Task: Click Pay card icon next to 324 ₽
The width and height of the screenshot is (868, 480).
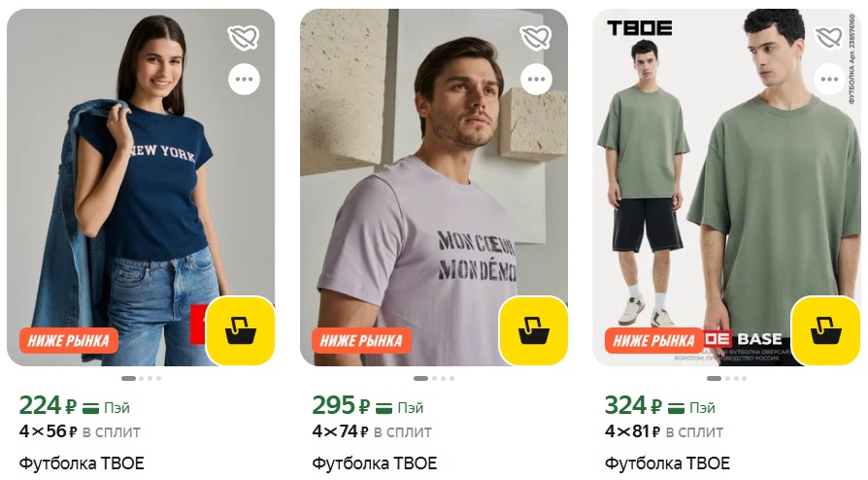Action: click(677, 408)
